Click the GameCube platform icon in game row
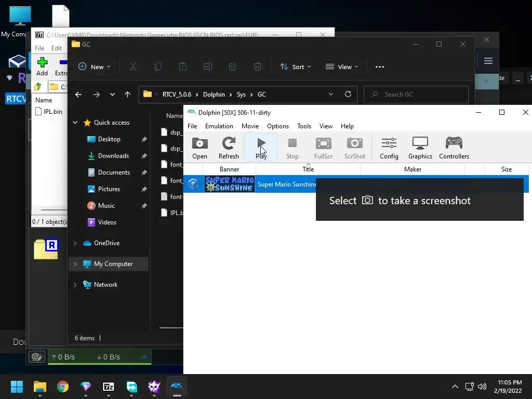532x399 pixels. [193, 184]
